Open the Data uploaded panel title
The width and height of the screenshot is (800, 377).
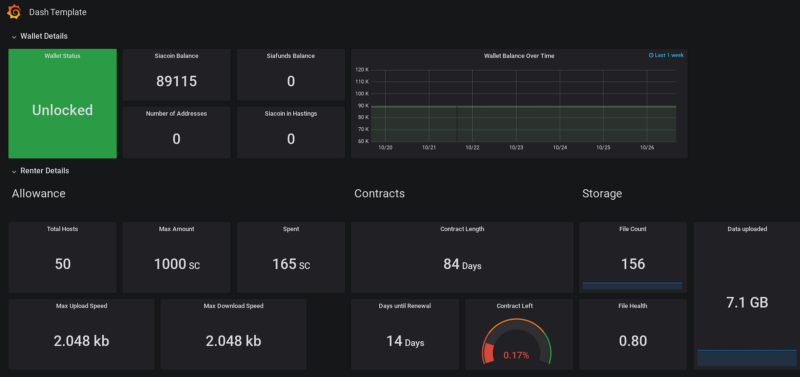[747, 229]
